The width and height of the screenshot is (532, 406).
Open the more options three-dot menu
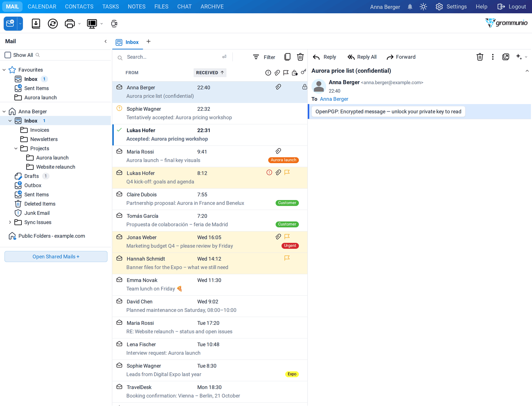coord(493,57)
